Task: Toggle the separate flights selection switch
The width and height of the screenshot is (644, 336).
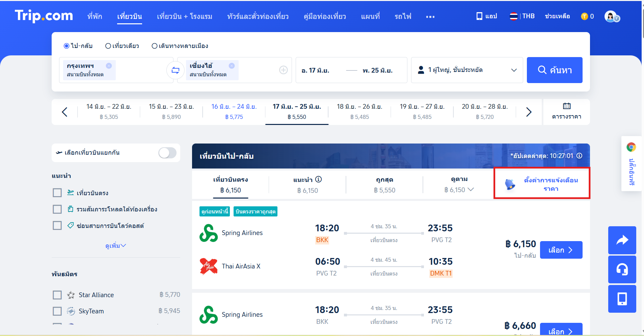Action: click(167, 153)
